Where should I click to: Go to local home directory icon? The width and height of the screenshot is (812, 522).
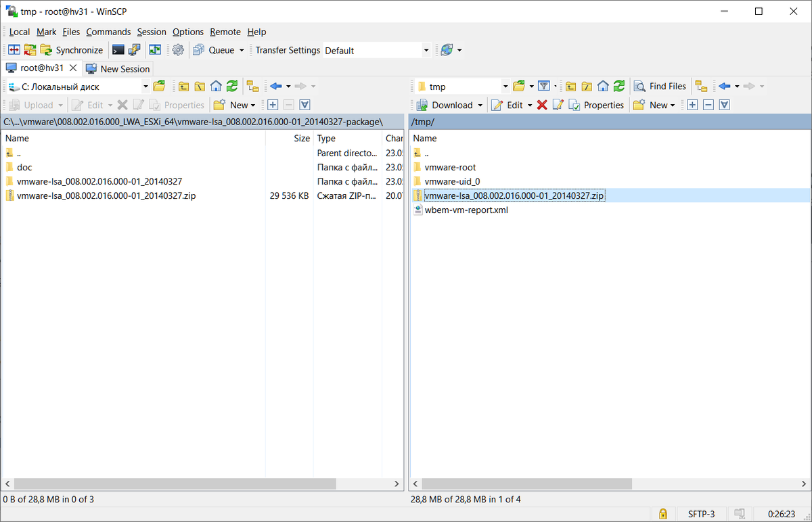[216, 86]
